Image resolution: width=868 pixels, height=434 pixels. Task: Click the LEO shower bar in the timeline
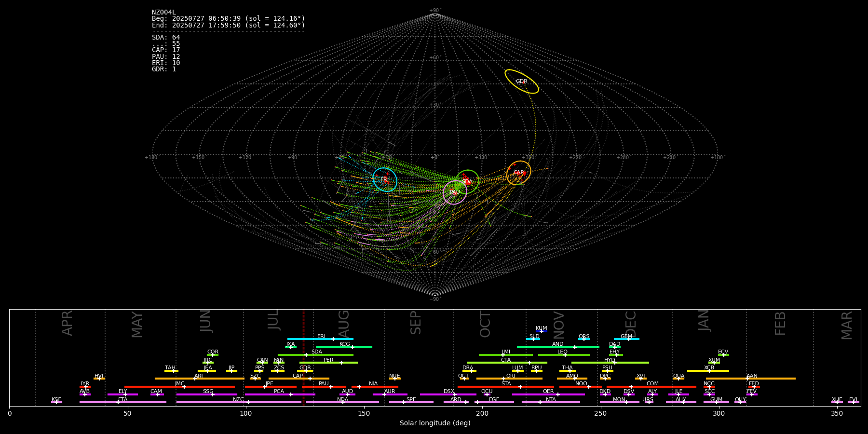pyautogui.click(x=564, y=355)
